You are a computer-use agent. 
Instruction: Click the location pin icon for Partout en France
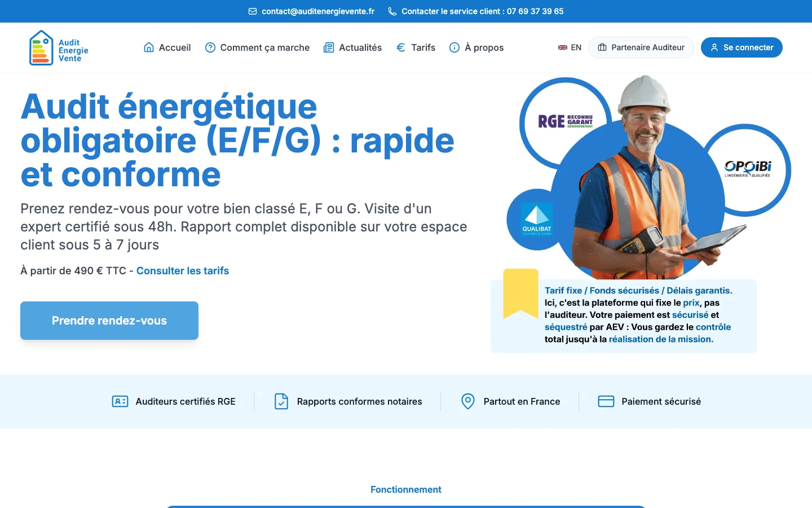tap(467, 401)
